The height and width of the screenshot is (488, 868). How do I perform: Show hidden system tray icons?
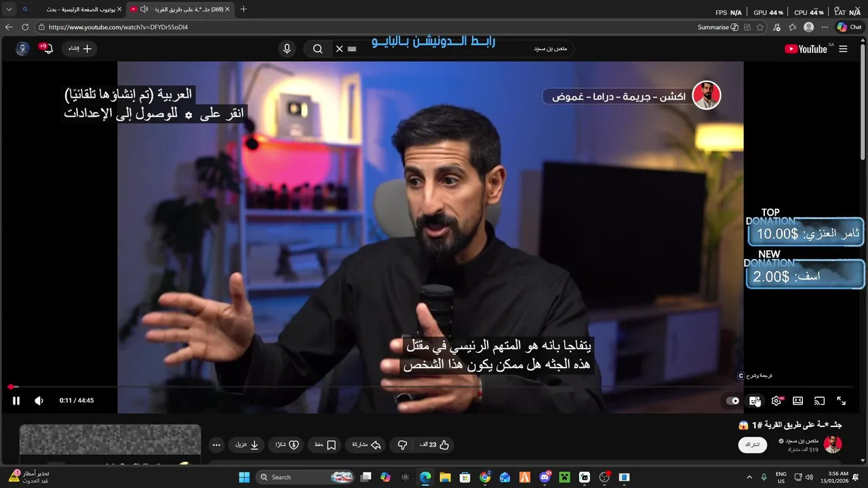point(749,477)
